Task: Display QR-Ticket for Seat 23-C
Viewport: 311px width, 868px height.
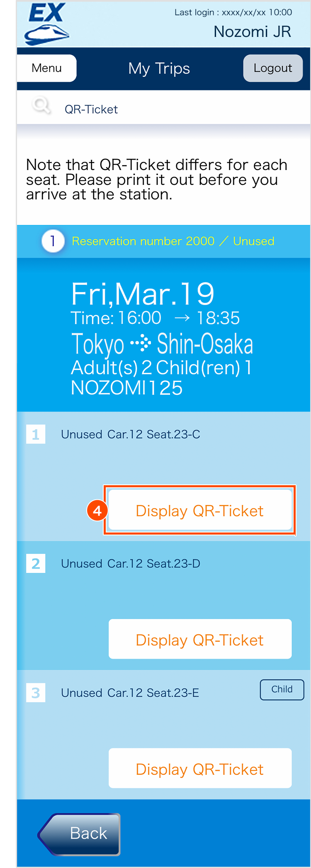Action: tap(200, 511)
